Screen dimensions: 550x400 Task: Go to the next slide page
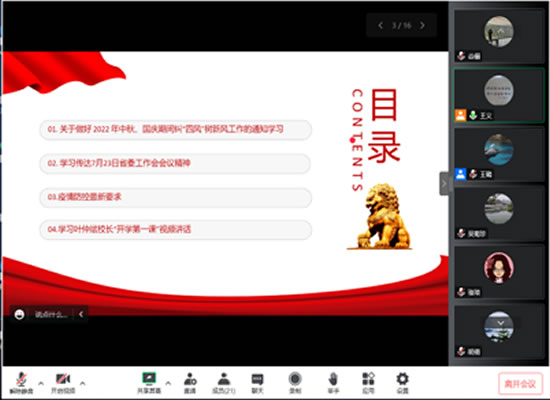tap(422, 25)
